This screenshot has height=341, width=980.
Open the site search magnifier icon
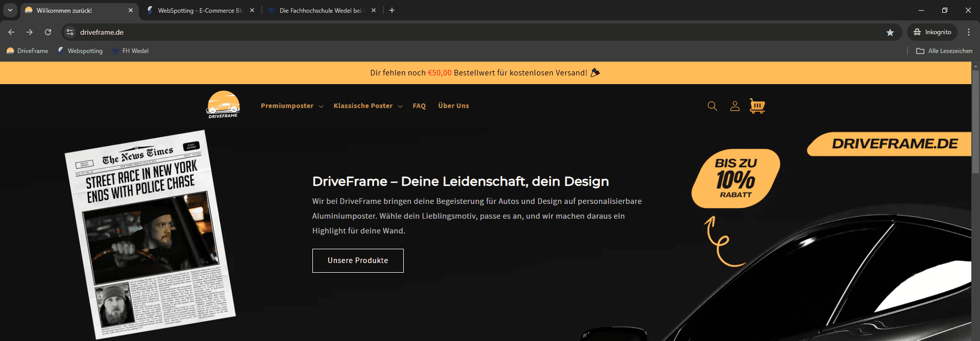(x=713, y=106)
